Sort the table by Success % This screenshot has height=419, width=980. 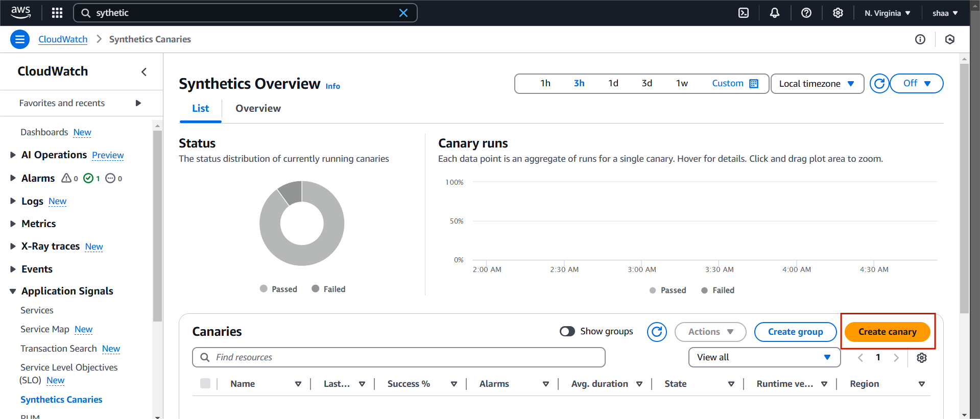[409, 384]
